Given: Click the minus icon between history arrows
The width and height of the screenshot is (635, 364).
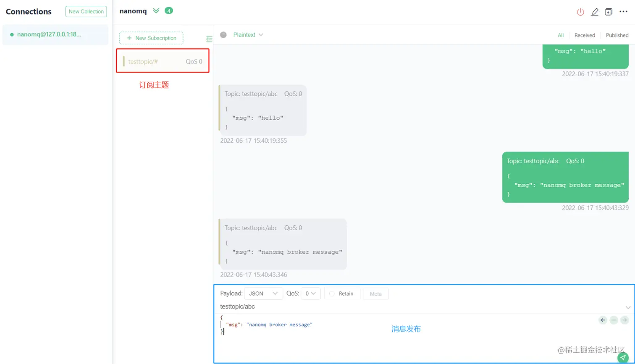Looking at the screenshot, I should click(614, 320).
